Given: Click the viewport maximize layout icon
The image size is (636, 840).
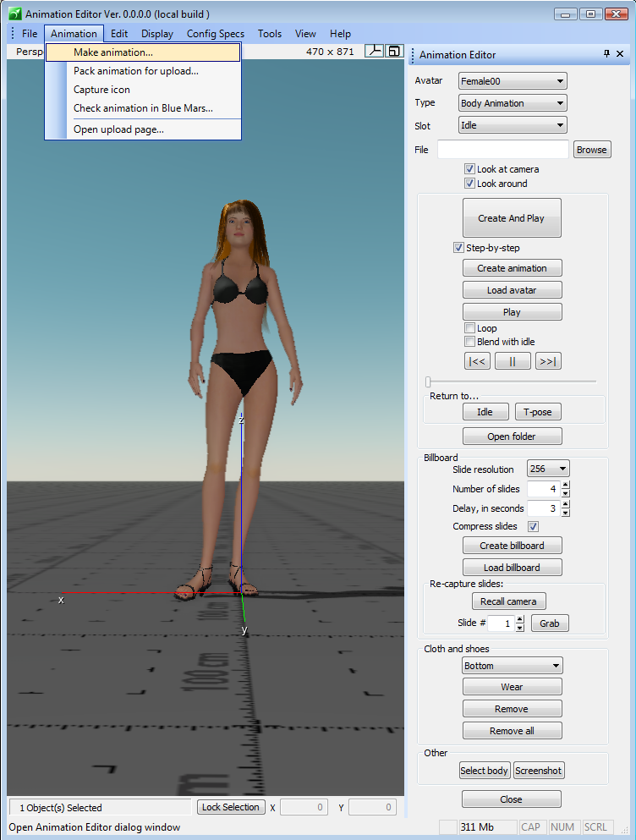Looking at the screenshot, I should [394, 51].
